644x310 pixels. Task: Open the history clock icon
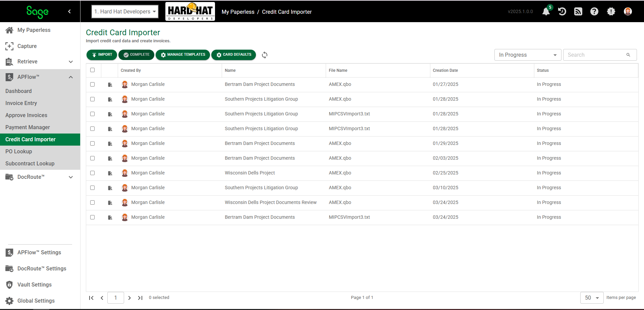tap(562, 12)
